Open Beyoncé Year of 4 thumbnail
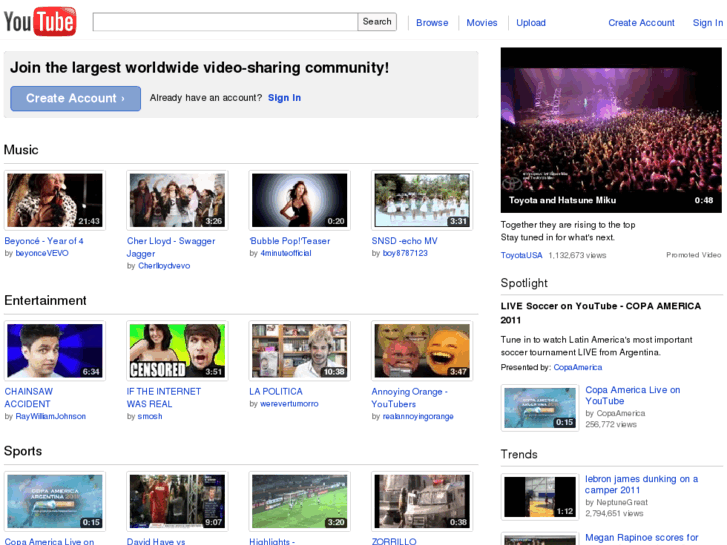727x545 pixels. click(55, 200)
